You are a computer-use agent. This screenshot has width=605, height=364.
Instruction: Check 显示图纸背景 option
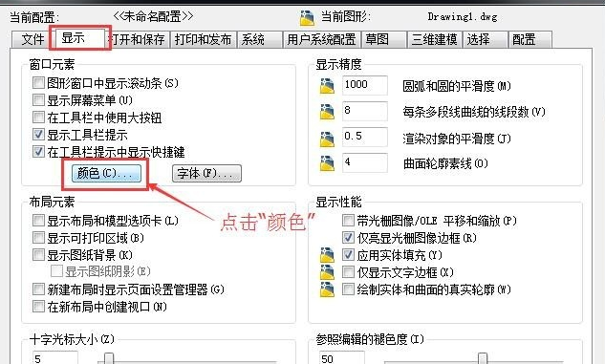point(38,254)
